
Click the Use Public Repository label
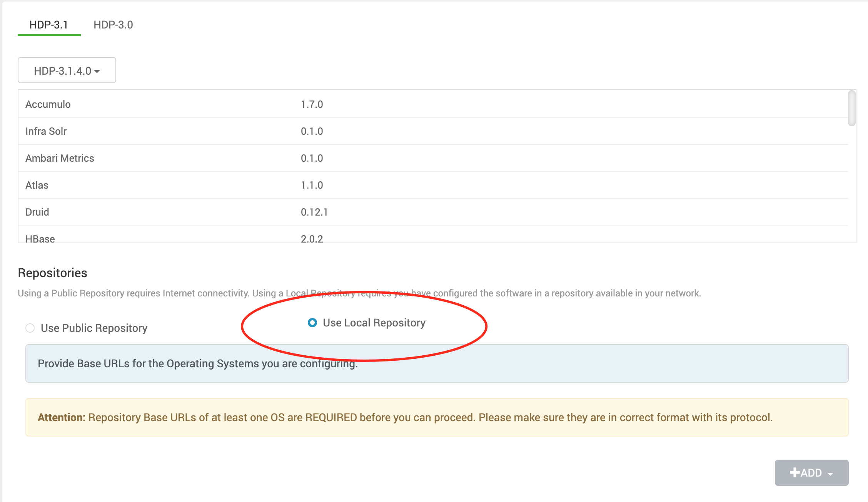(94, 328)
